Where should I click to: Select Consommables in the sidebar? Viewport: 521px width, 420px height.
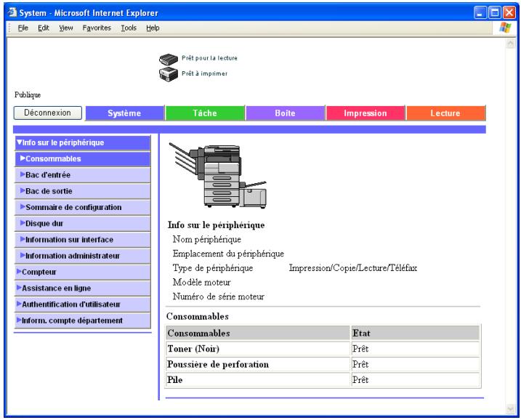pyautogui.click(x=83, y=159)
